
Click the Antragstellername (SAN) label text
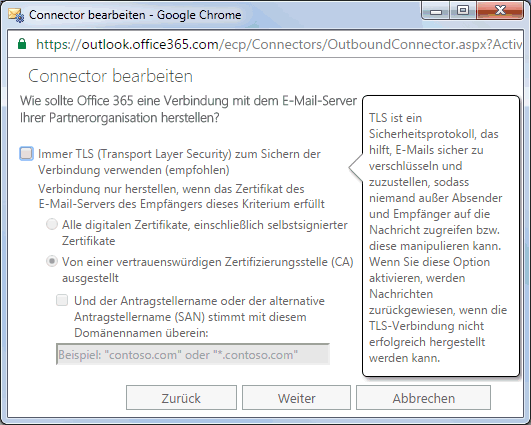click(x=199, y=317)
